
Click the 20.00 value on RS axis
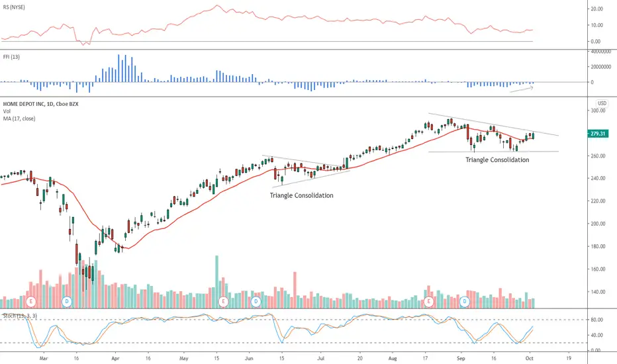597,9
